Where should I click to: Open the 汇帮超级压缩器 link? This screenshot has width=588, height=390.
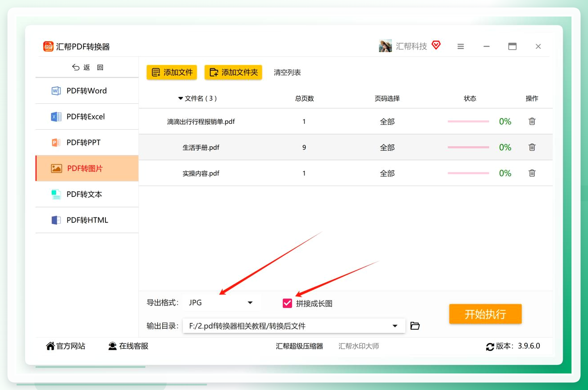tap(299, 346)
